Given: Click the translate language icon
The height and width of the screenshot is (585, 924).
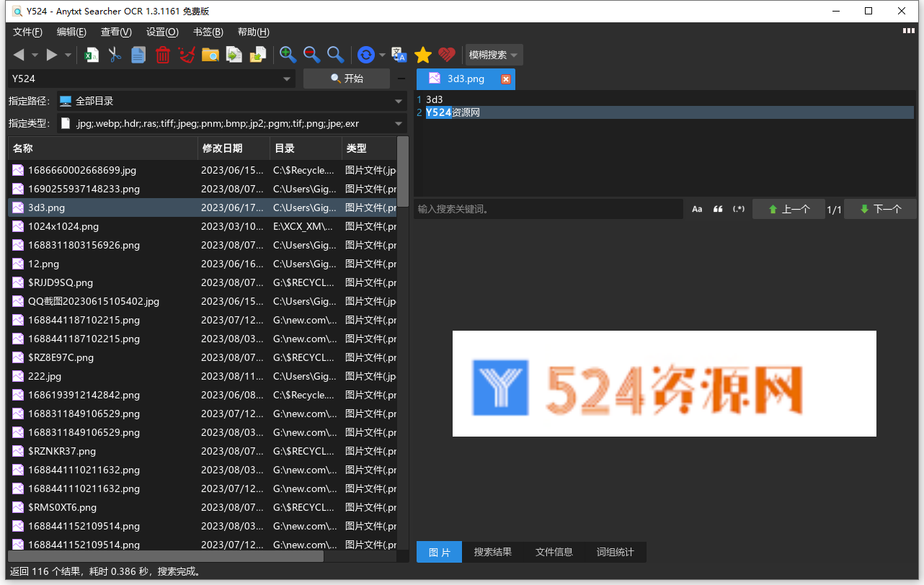Looking at the screenshot, I should click(x=399, y=55).
